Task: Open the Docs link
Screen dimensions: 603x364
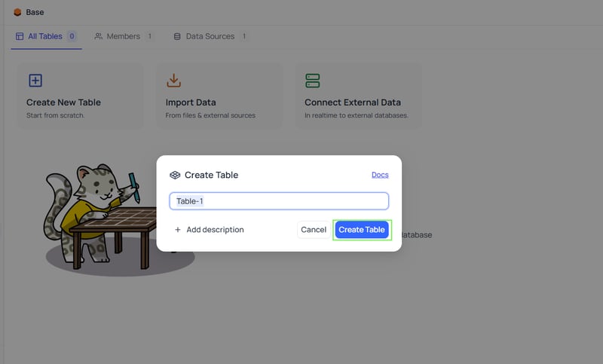Action: [x=380, y=175]
